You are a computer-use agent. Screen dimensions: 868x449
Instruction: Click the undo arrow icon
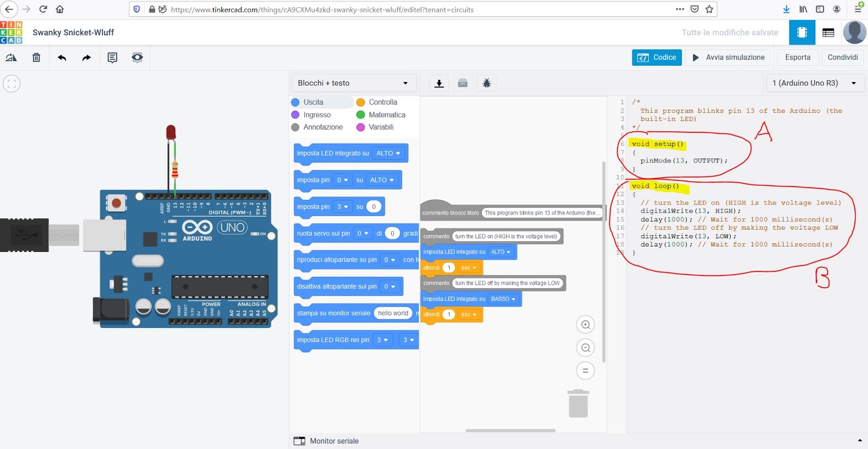(62, 58)
